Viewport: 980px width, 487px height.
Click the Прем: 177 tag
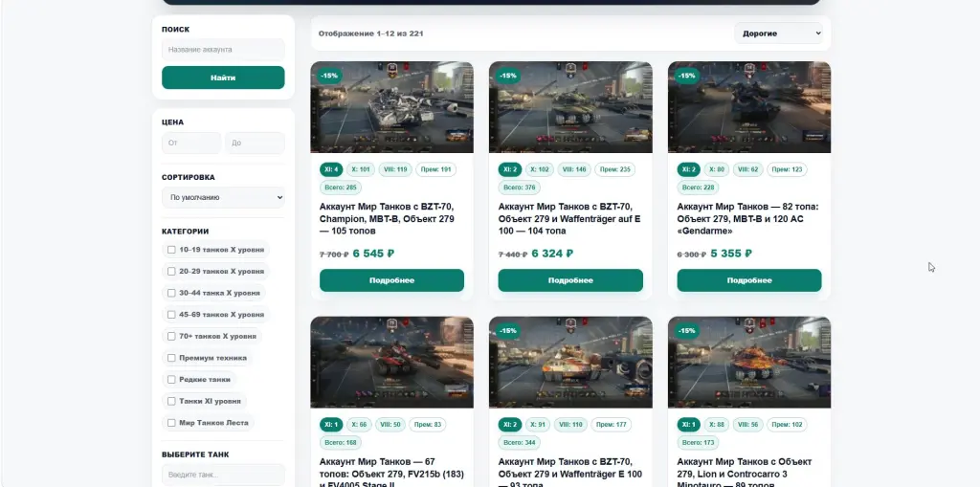click(612, 425)
